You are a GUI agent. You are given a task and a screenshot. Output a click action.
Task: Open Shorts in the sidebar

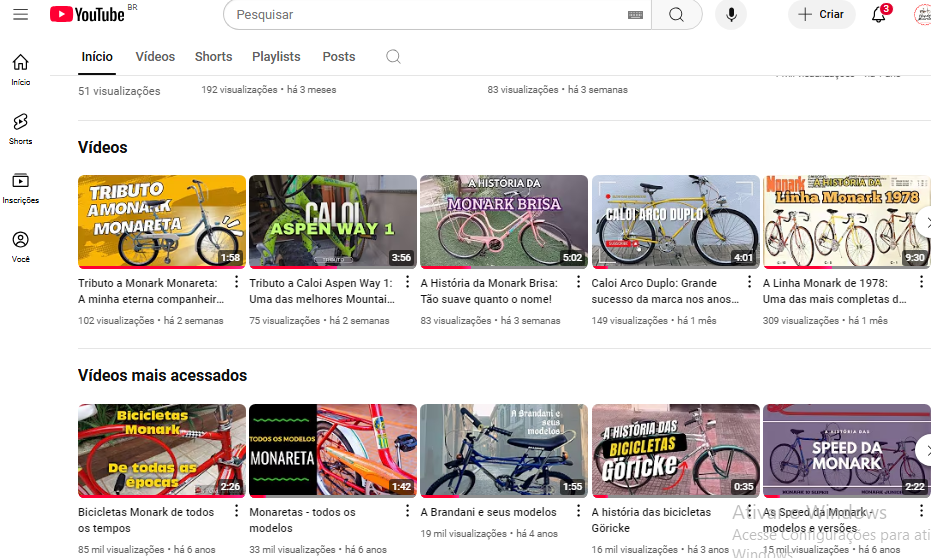(x=20, y=129)
